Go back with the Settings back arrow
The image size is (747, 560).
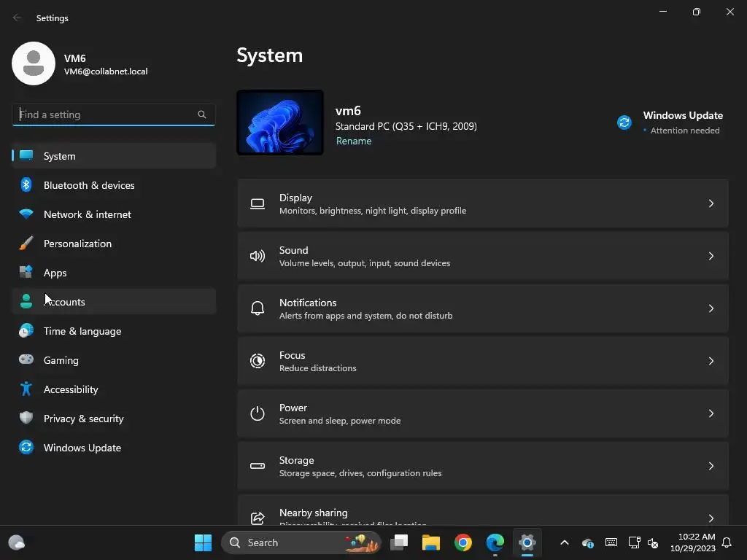pyautogui.click(x=18, y=17)
